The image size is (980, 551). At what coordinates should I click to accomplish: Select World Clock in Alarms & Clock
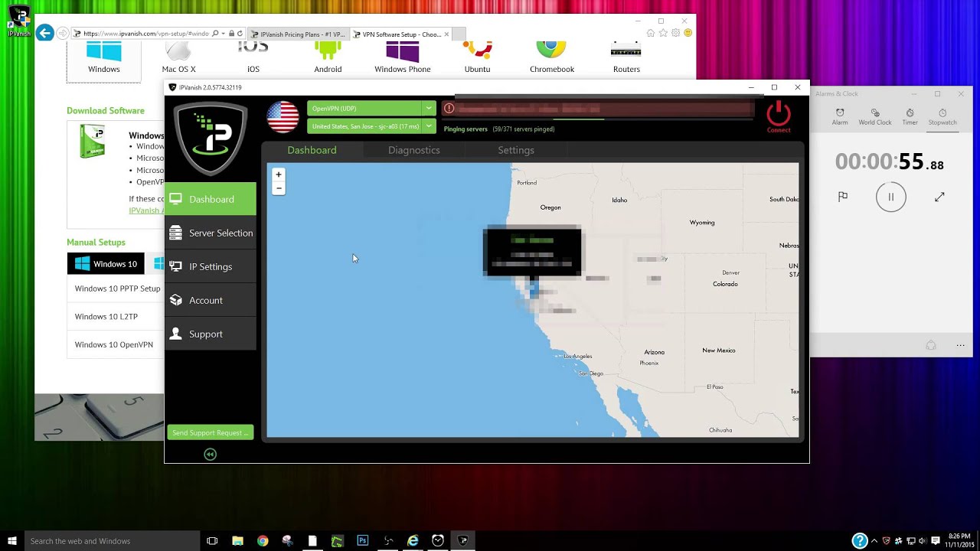click(875, 116)
